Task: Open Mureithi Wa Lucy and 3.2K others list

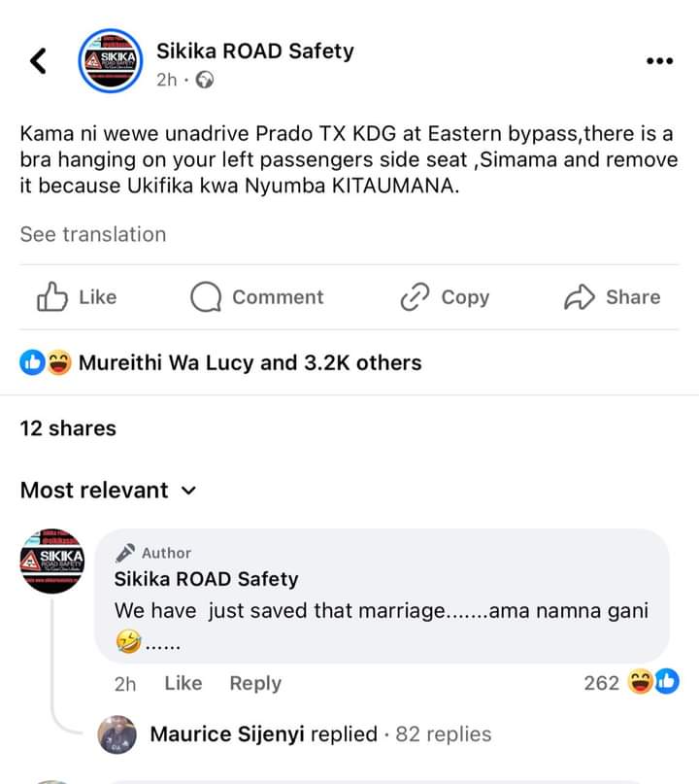Action: [250, 363]
